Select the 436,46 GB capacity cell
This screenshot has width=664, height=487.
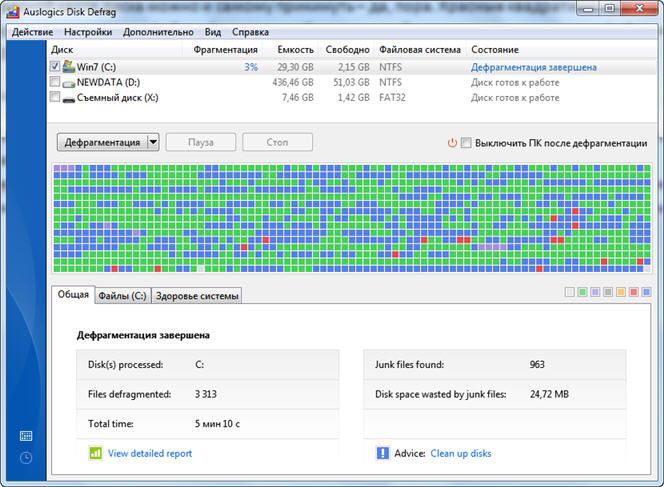click(x=293, y=82)
